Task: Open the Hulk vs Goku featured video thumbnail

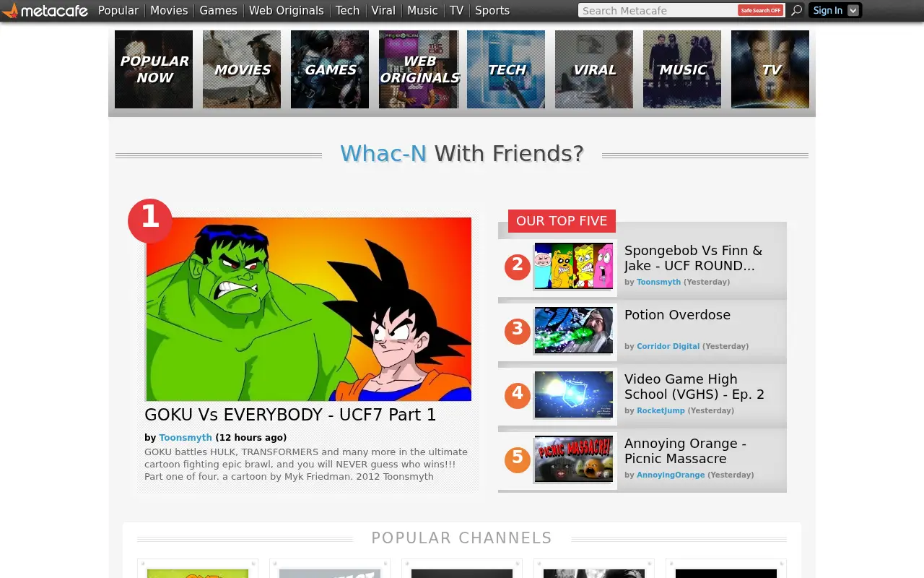Action: (308, 309)
